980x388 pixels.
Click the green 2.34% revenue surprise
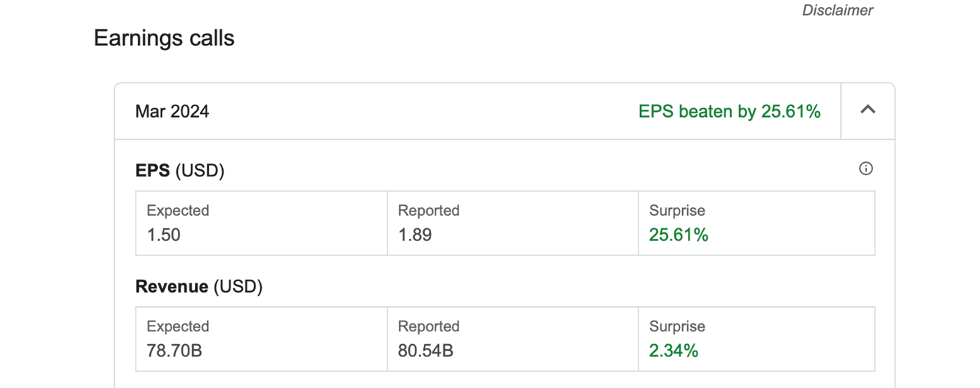674,351
